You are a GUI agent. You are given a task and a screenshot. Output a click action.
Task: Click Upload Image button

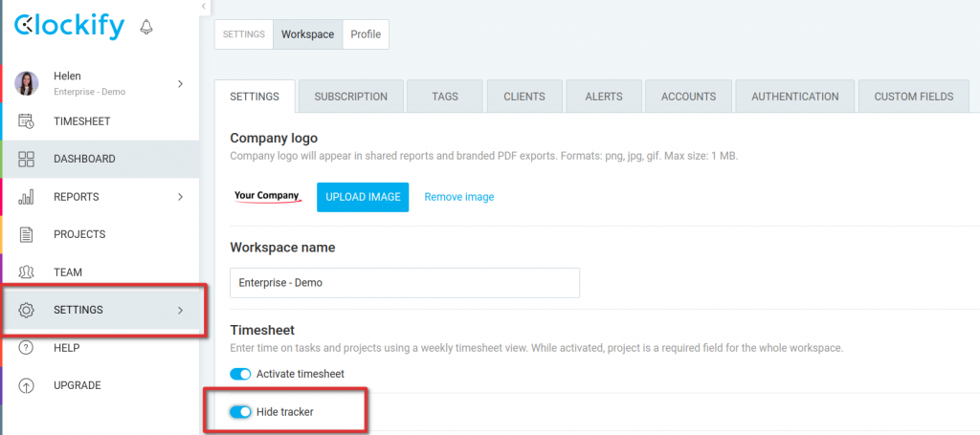pyautogui.click(x=363, y=197)
